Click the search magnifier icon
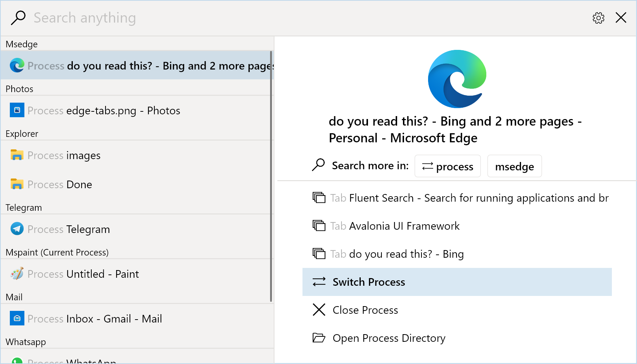 click(x=18, y=18)
